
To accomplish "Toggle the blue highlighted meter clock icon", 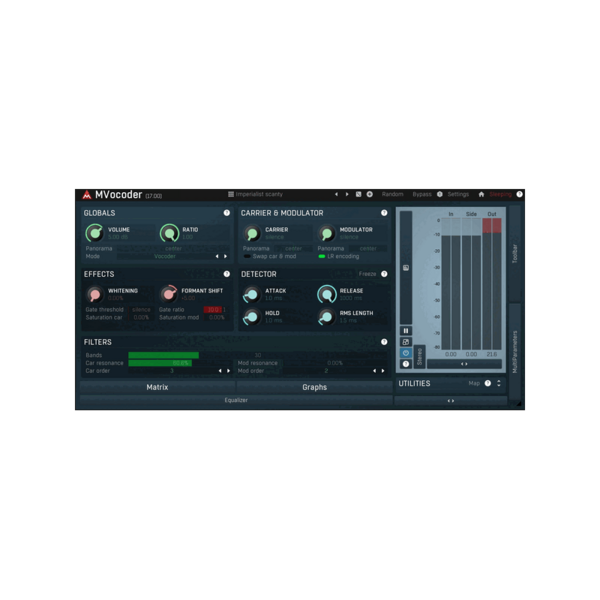I will [x=406, y=353].
